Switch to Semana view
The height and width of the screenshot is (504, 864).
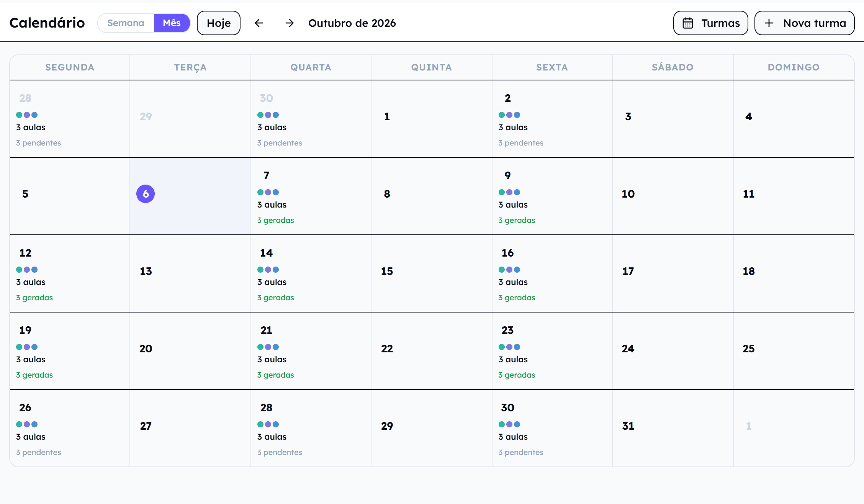point(126,23)
